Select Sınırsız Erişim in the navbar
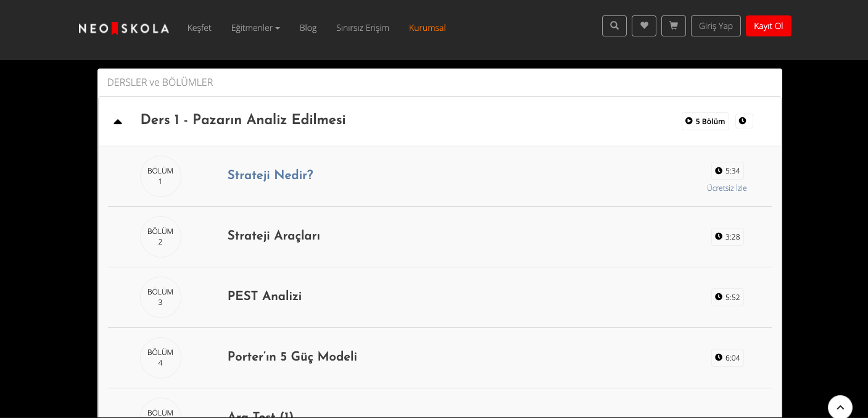 [362, 28]
